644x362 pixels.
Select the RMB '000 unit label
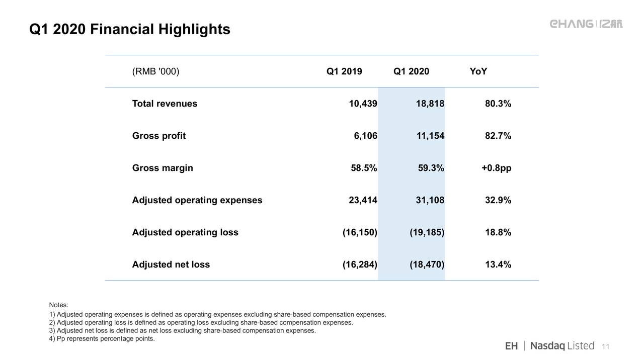[x=155, y=71]
